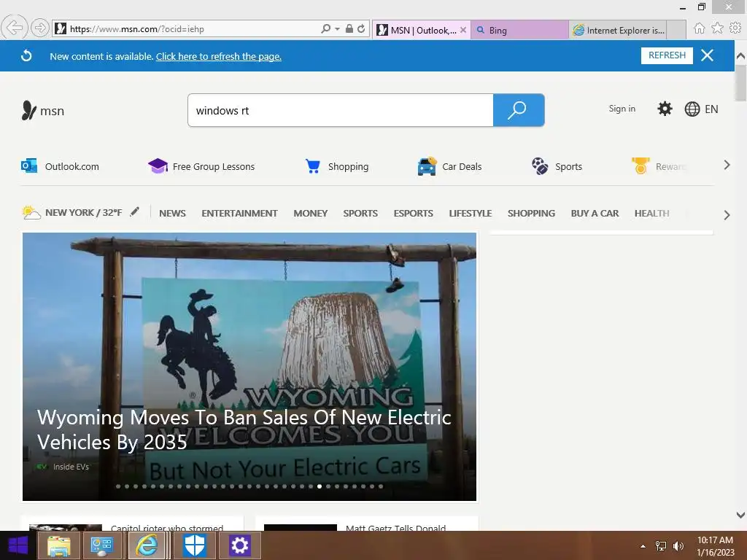Open Wyoming electric vehicles ban headline
This screenshot has height=560, width=747.
[244, 429]
